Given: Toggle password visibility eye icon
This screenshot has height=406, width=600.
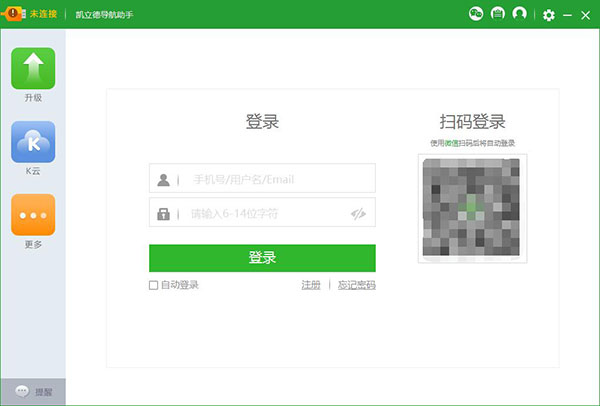Looking at the screenshot, I should (x=358, y=214).
